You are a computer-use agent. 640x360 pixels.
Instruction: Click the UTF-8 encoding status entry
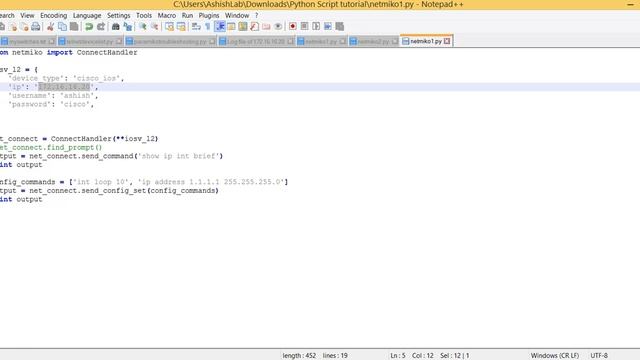pyautogui.click(x=599, y=356)
